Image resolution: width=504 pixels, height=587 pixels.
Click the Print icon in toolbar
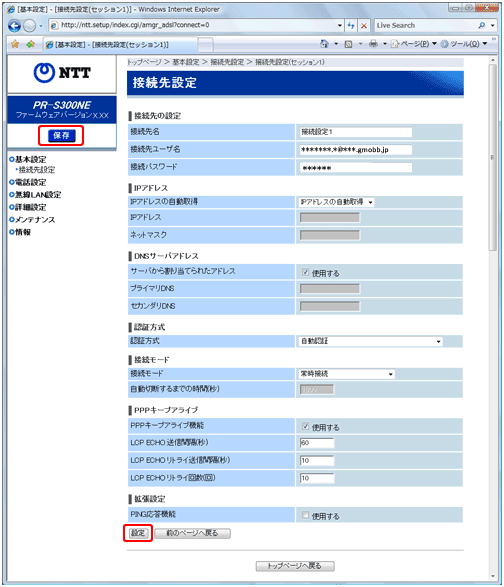click(373, 44)
